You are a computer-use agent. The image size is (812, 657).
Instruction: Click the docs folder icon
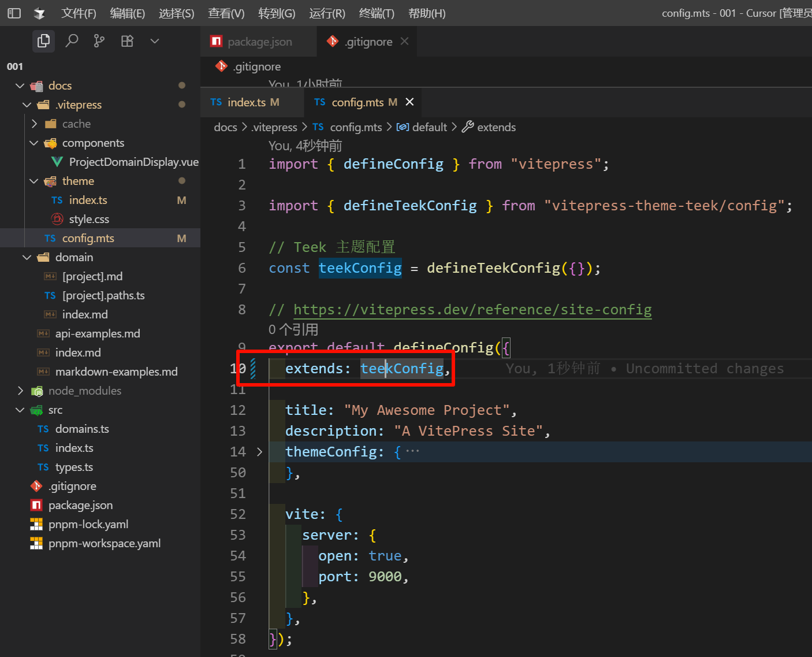[36, 86]
